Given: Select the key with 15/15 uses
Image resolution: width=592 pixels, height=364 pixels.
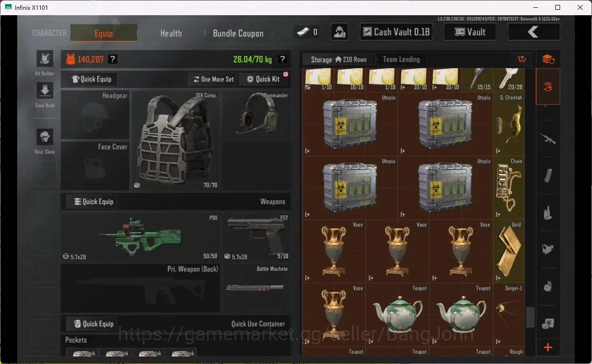Looking at the screenshot, I should 478,79.
